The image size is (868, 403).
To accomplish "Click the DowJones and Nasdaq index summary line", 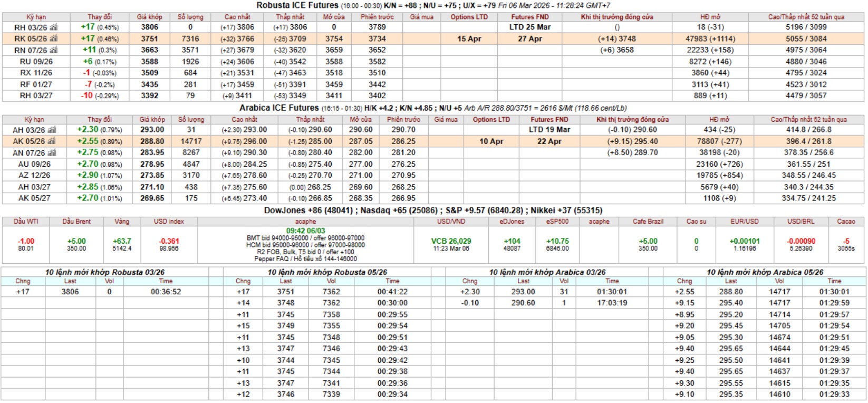I will [x=433, y=210].
